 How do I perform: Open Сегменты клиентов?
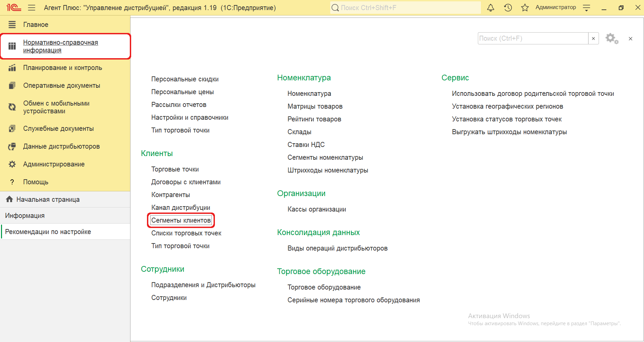[x=181, y=220]
